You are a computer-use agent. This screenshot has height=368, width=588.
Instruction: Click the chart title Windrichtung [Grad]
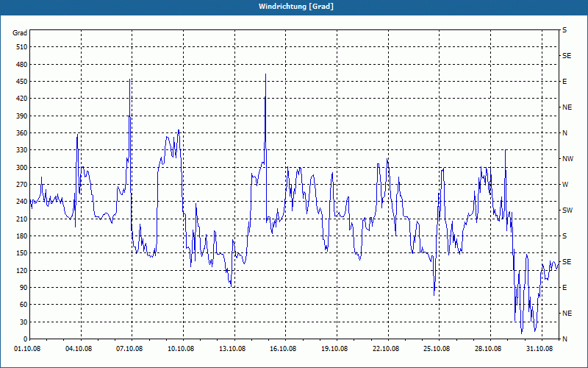coord(296,7)
